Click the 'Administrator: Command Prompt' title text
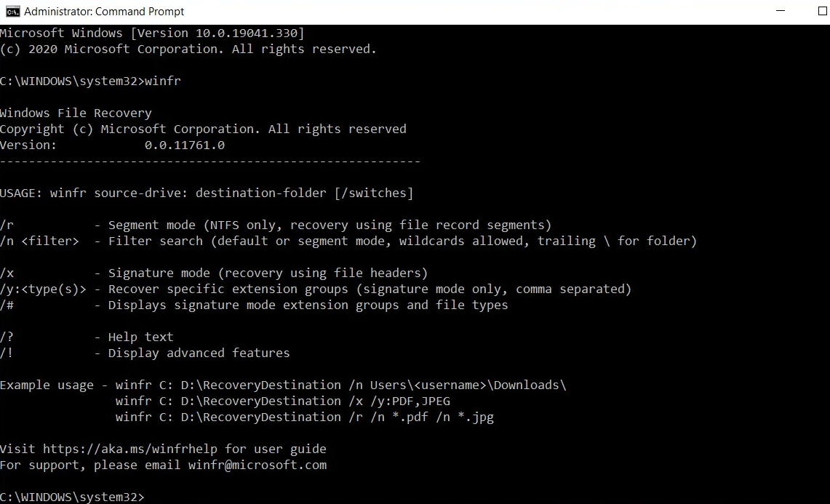The image size is (830, 504). (x=102, y=11)
